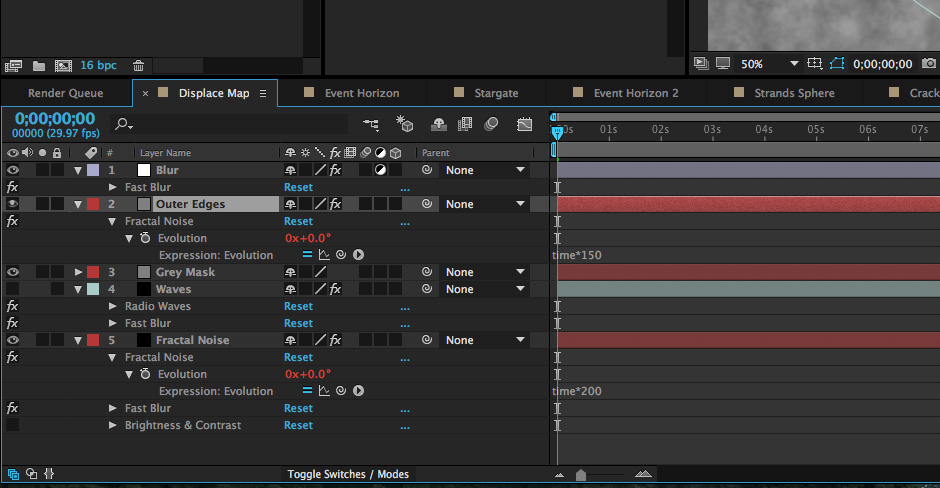The height and width of the screenshot is (488, 940).
Task: Click the red label swatch of Outer Edges
Action: (x=93, y=204)
